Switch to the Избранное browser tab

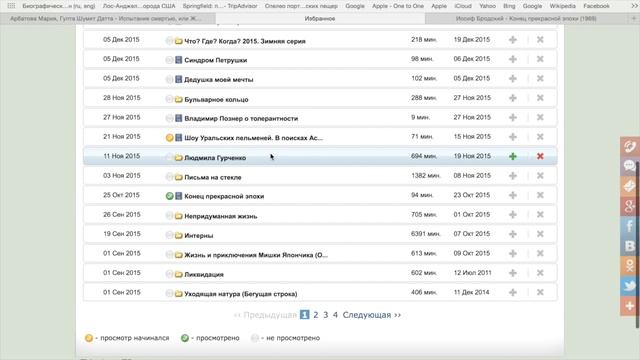pyautogui.click(x=320, y=19)
